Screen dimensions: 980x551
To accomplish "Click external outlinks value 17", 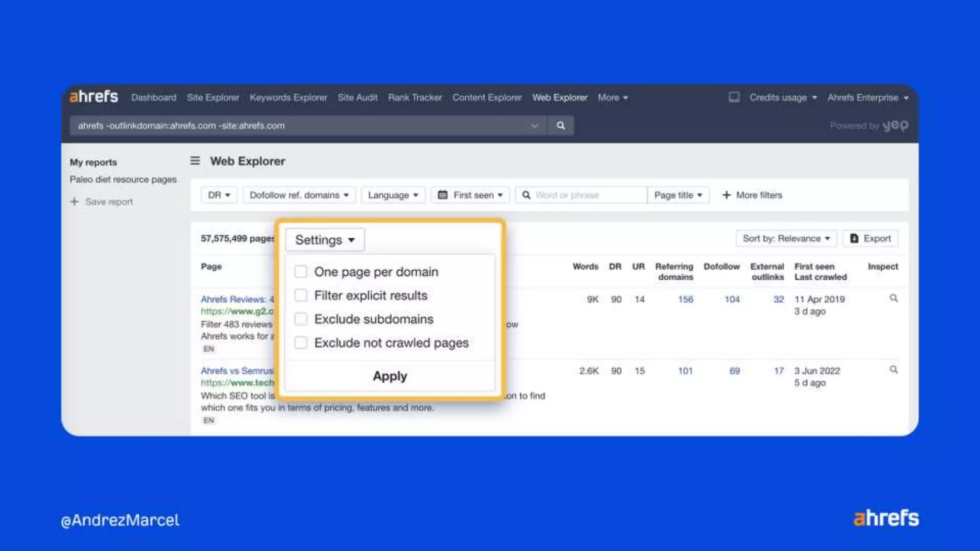I will [x=779, y=371].
